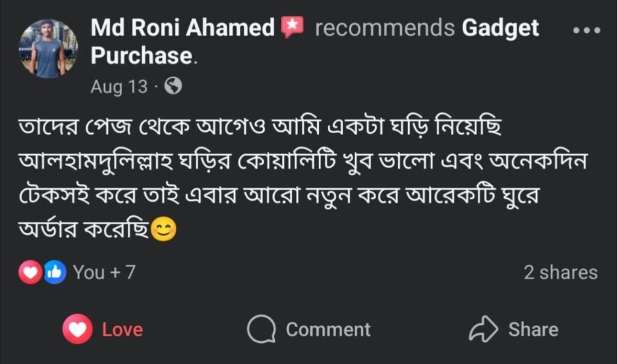View the '2 shares' list

(560, 272)
